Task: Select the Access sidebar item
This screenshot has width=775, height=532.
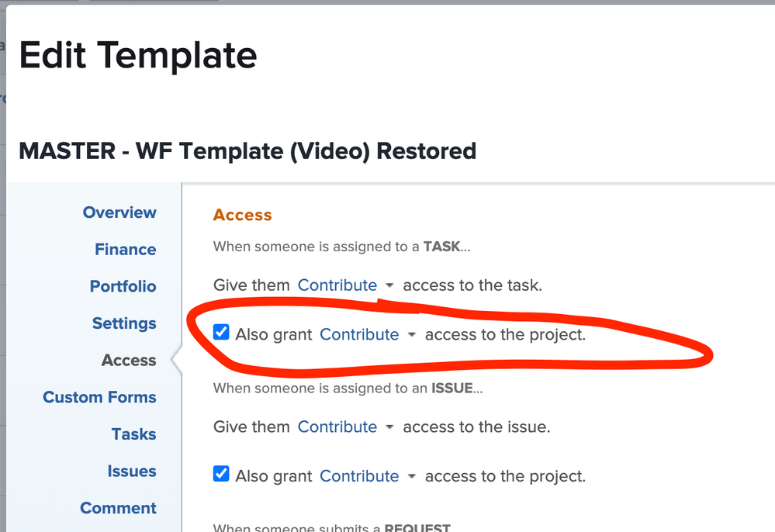Action: pos(129,361)
